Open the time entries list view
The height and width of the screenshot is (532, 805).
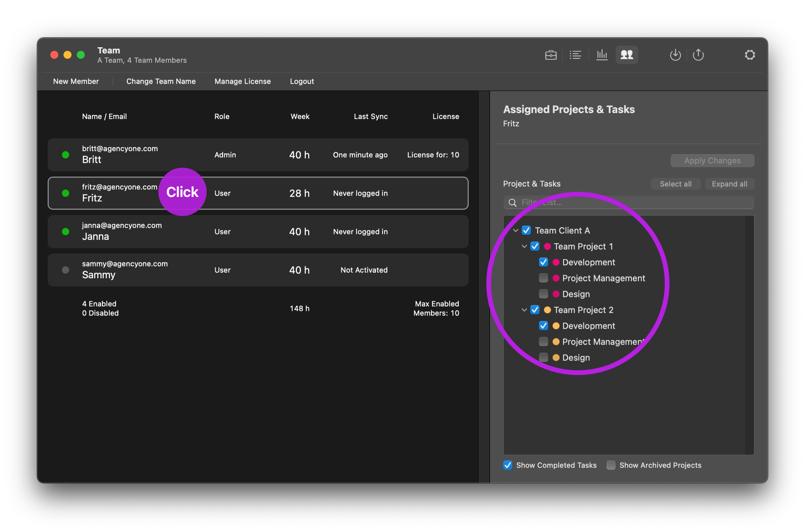tap(575, 55)
